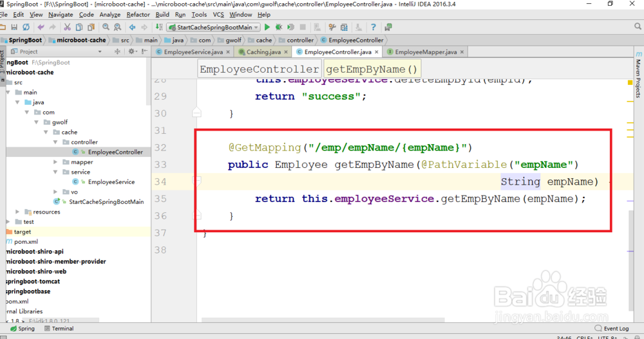Hide the Project panel with collapse icon
The width and height of the screenshot is (644, 339).
click(144, 51)
